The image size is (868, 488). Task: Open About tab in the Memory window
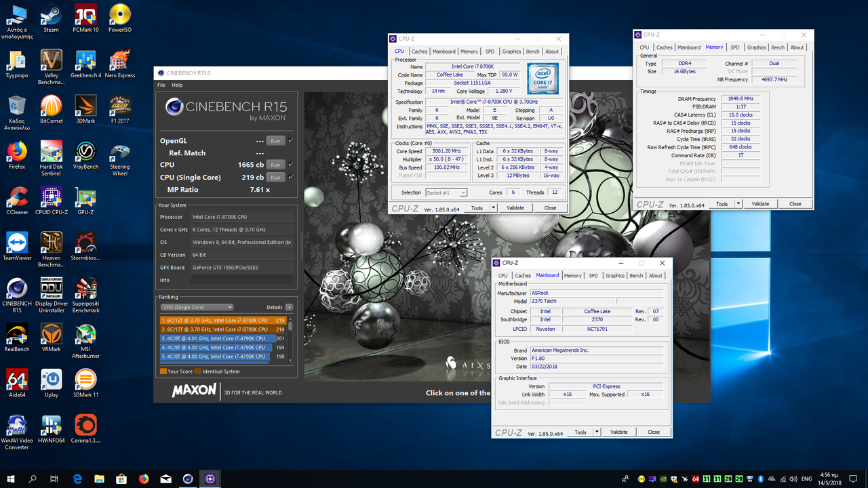point(797,47)
